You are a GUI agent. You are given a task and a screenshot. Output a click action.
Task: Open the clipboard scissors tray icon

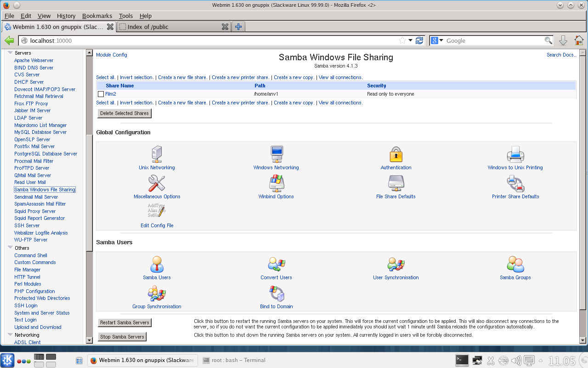[x=491, y=360]
